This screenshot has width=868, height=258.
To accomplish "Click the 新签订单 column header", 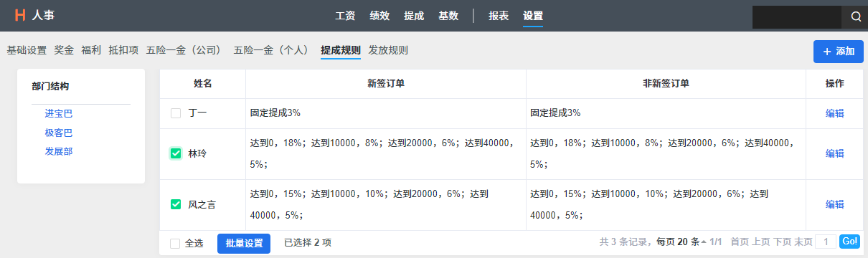I will pos(386,84).
